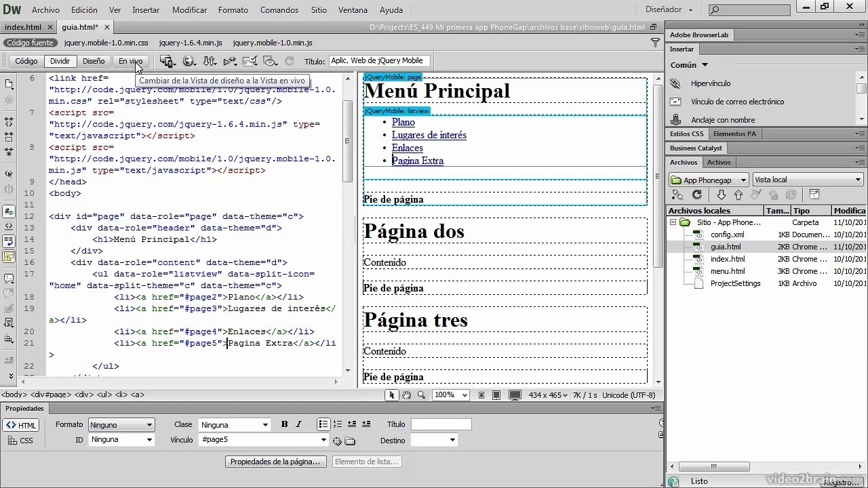
Task: Open the Insertar menu
Action: tap(146, 10)
